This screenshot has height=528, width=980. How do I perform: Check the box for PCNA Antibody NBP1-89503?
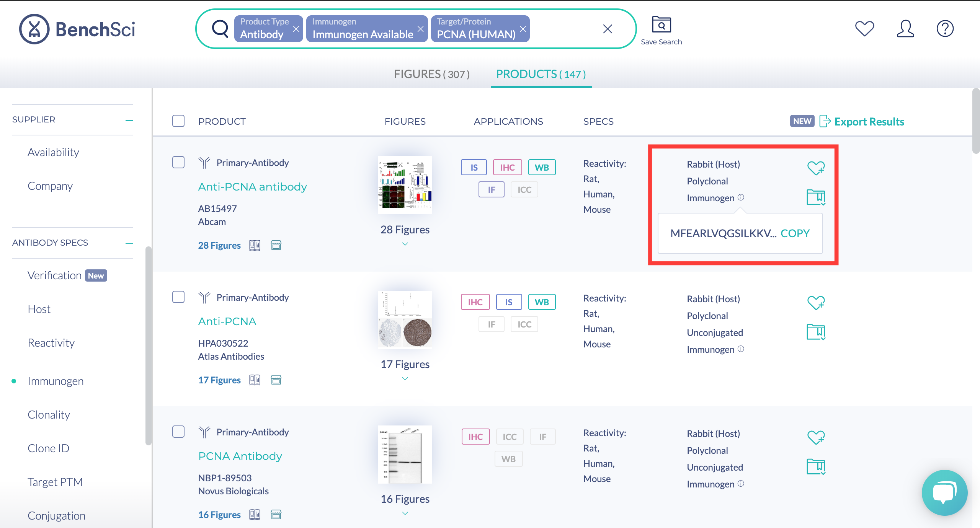click(x=178, y=432)
